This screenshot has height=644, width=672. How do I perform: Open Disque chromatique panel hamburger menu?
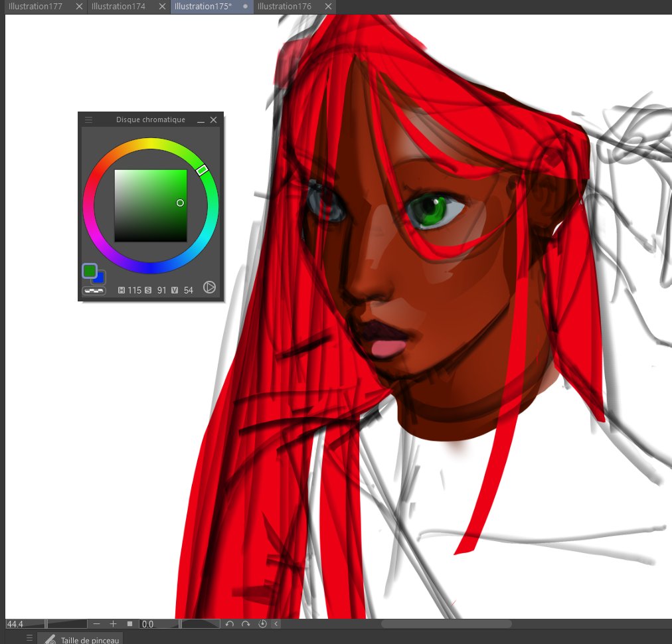89,120
